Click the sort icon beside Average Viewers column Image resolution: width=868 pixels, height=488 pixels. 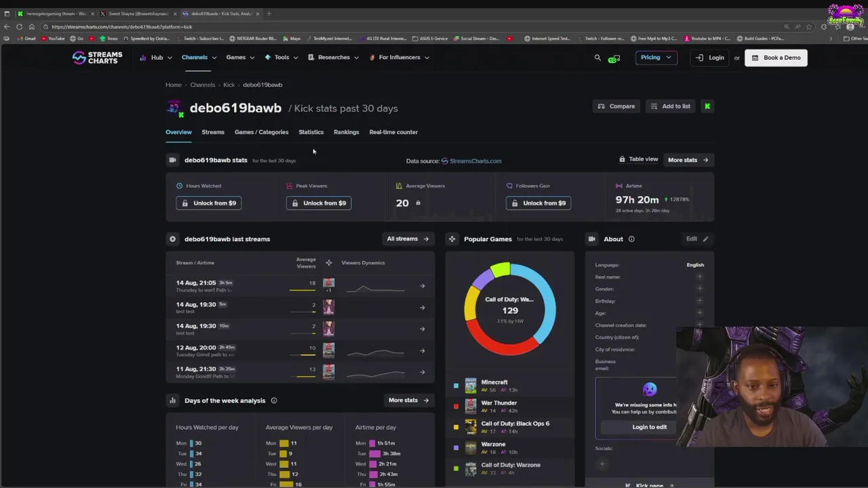click(329, 263)
